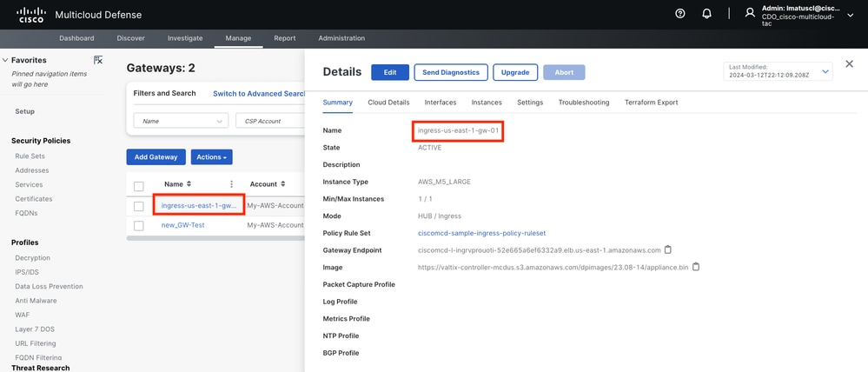Check the ingress-us-east-1-gw gateway row

click(139, 206)
